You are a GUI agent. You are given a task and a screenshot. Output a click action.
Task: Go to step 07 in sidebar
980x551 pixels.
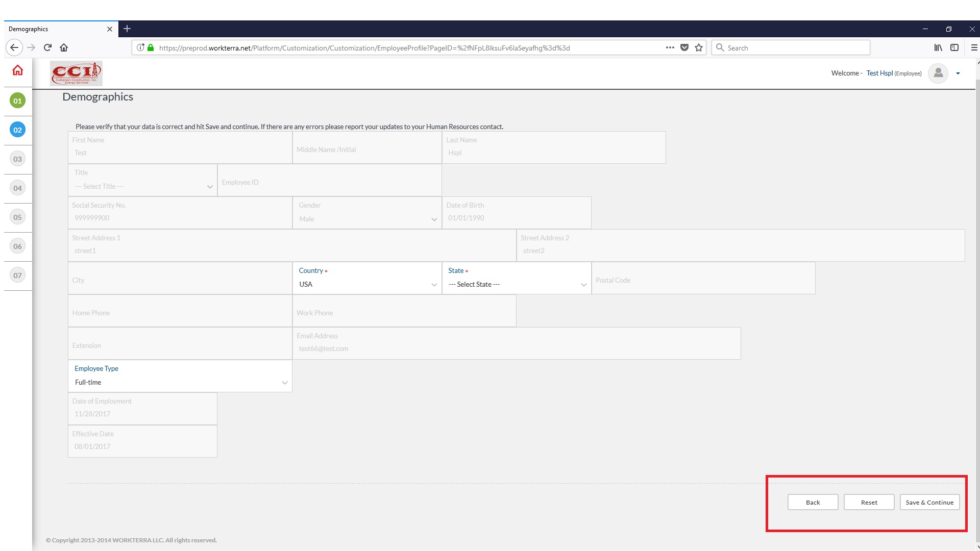[18, 275]
